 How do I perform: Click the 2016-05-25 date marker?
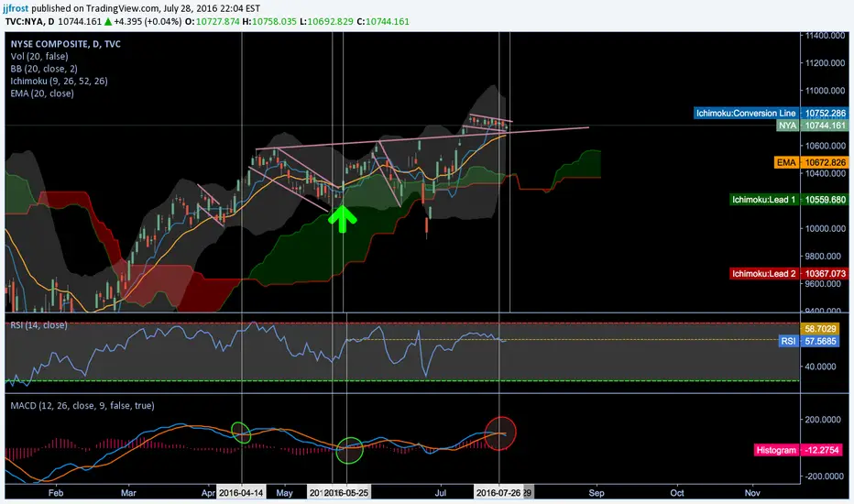346,493
